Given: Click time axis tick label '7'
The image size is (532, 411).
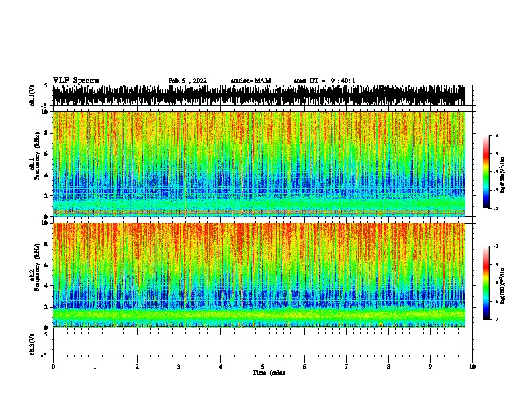Looking at the screenshot, I should pyautogui.click(x=347, y=367).
